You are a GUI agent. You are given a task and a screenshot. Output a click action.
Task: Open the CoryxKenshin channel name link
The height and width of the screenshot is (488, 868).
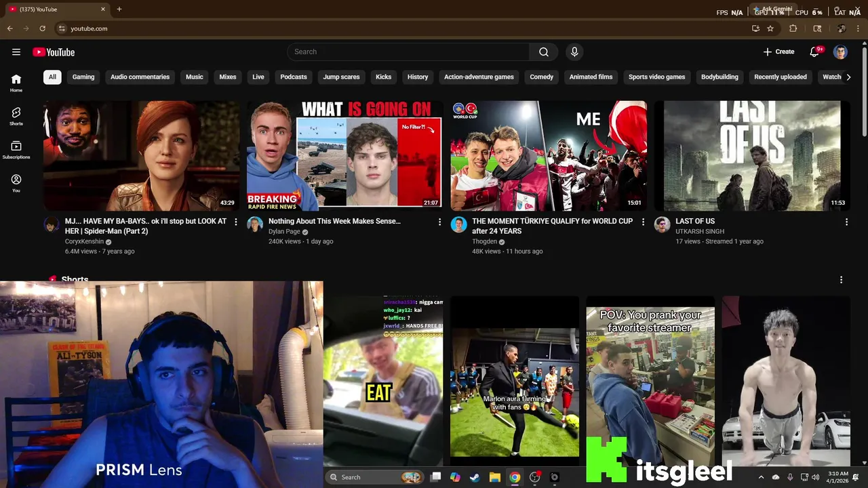(84, 241)
